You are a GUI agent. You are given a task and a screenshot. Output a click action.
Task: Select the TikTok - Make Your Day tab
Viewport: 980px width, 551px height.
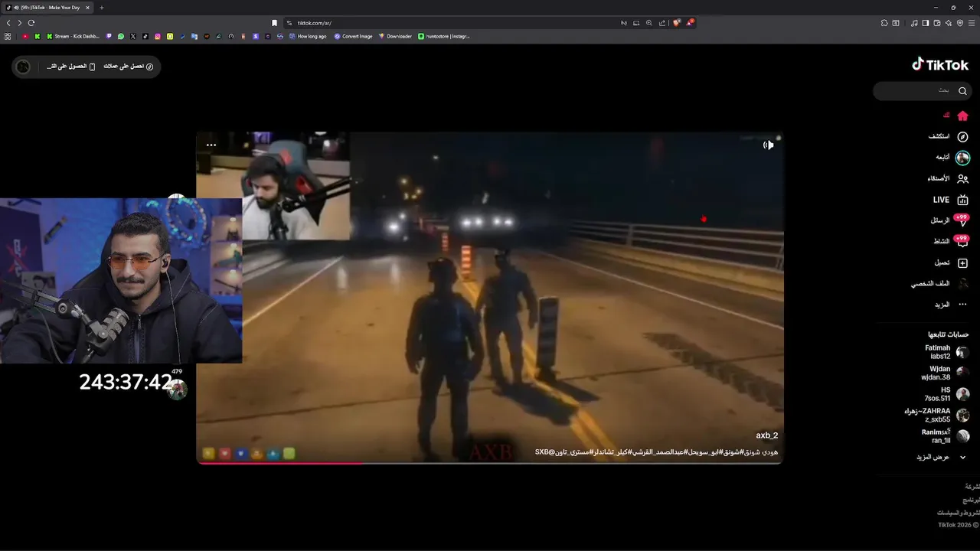tap(47, 8)
